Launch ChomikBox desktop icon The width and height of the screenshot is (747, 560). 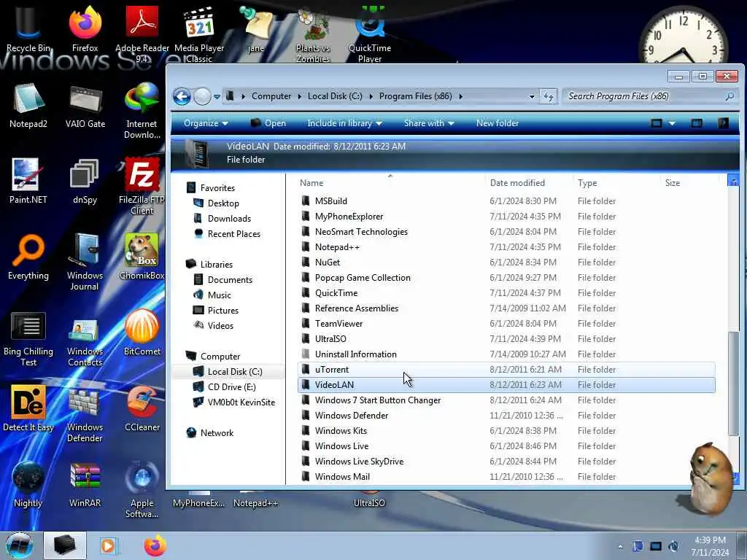[x=142, y=257]
